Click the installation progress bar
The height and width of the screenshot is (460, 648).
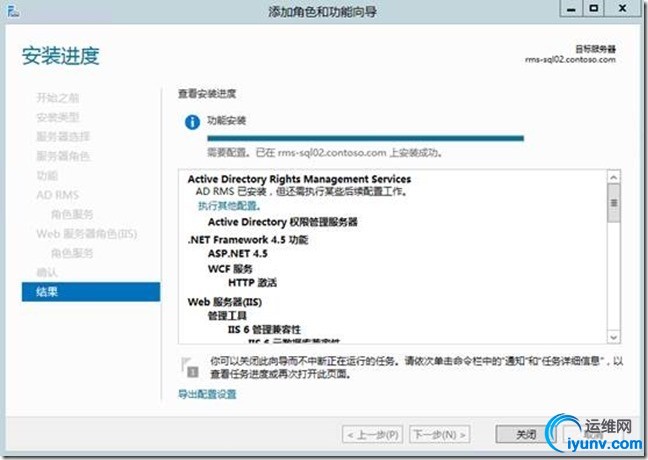point(365,138)
